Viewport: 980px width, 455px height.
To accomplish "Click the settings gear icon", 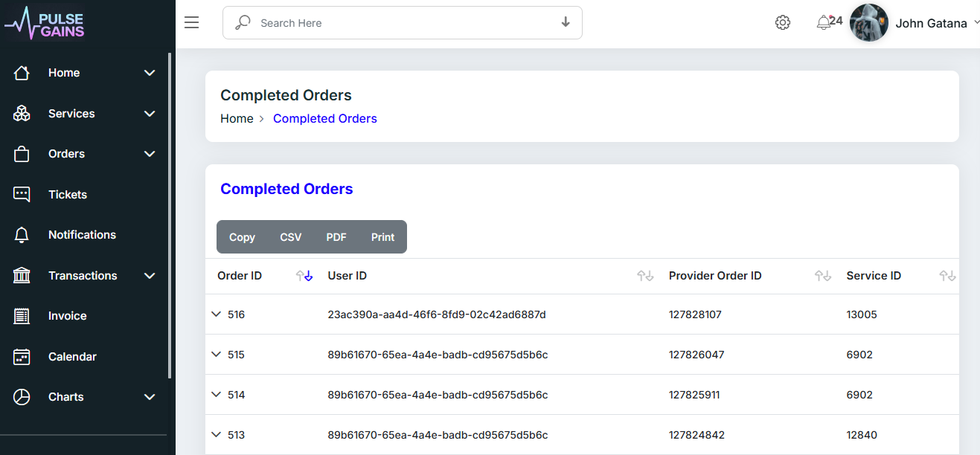I will pos(783,22).
